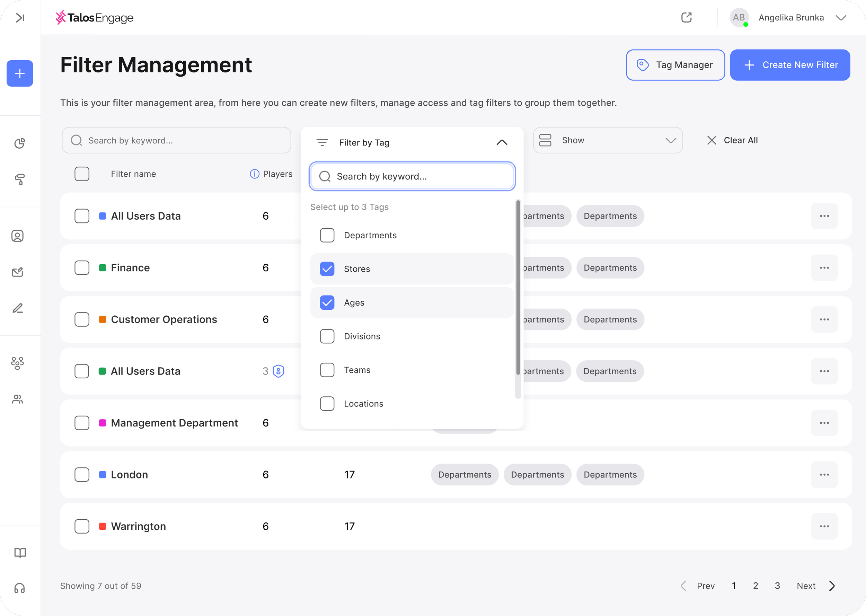Open more options for Management Department row
This screenshot has height=616, width=866.
coord(824,423)
